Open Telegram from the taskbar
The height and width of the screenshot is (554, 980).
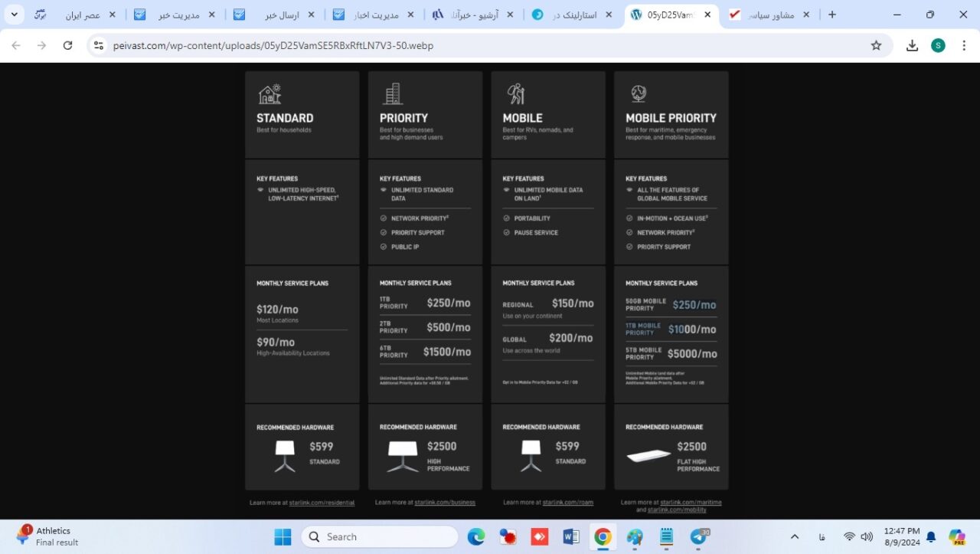pyautogui.click(x=698, y=536)
